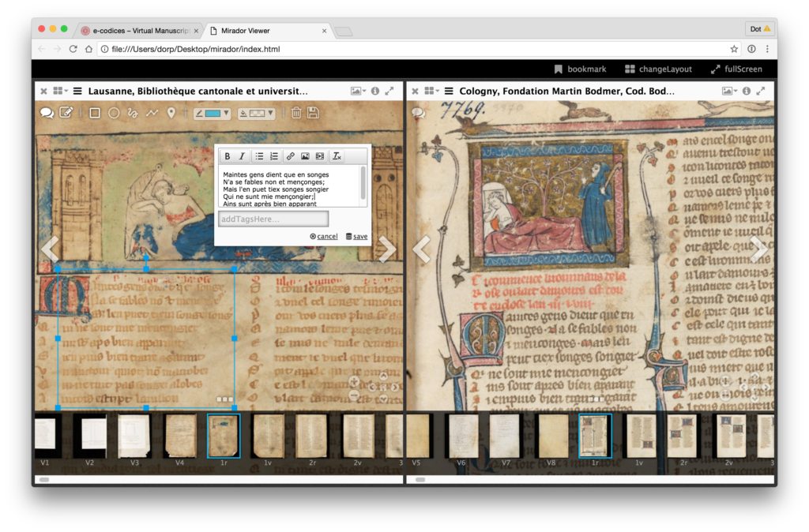
Task: Select the circle annotation tool
Action: [114, 113]
